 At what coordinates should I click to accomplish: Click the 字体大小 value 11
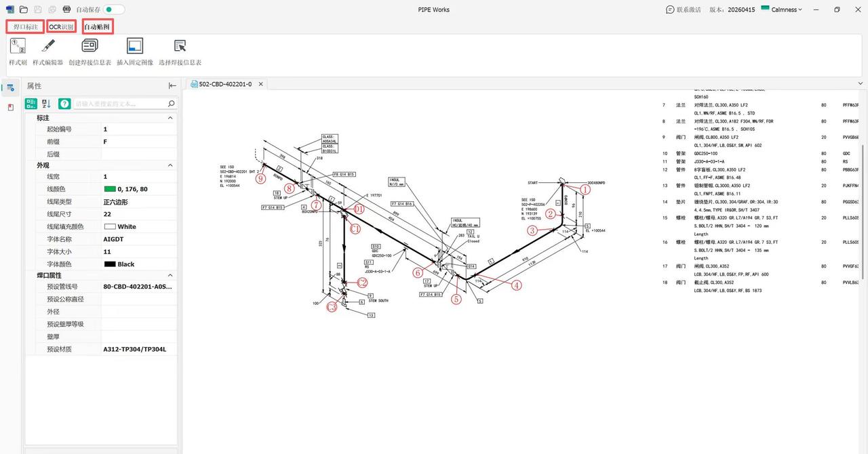pos(139,251)
